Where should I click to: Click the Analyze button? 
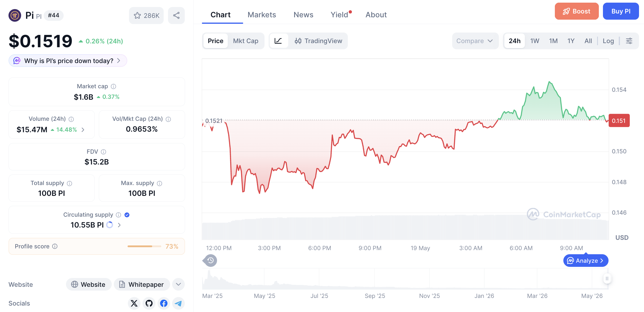[x=586, y=261]
